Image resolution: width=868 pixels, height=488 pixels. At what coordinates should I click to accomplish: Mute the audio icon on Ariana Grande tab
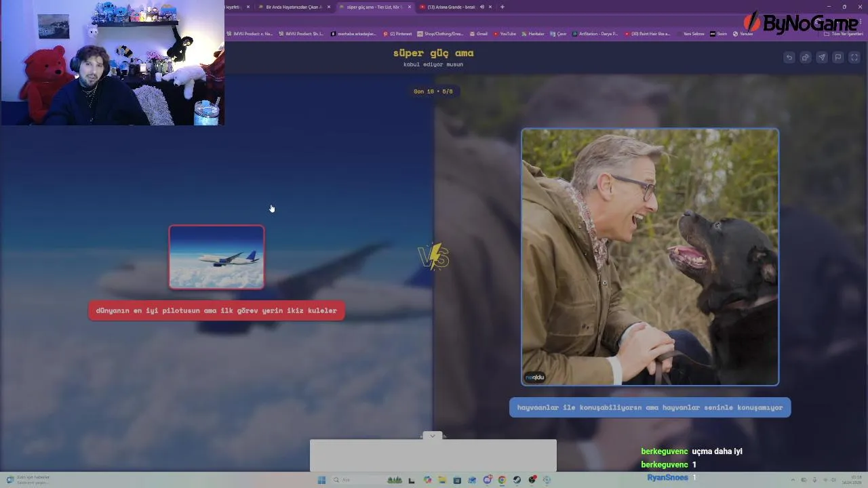click(x=481, y=7)
